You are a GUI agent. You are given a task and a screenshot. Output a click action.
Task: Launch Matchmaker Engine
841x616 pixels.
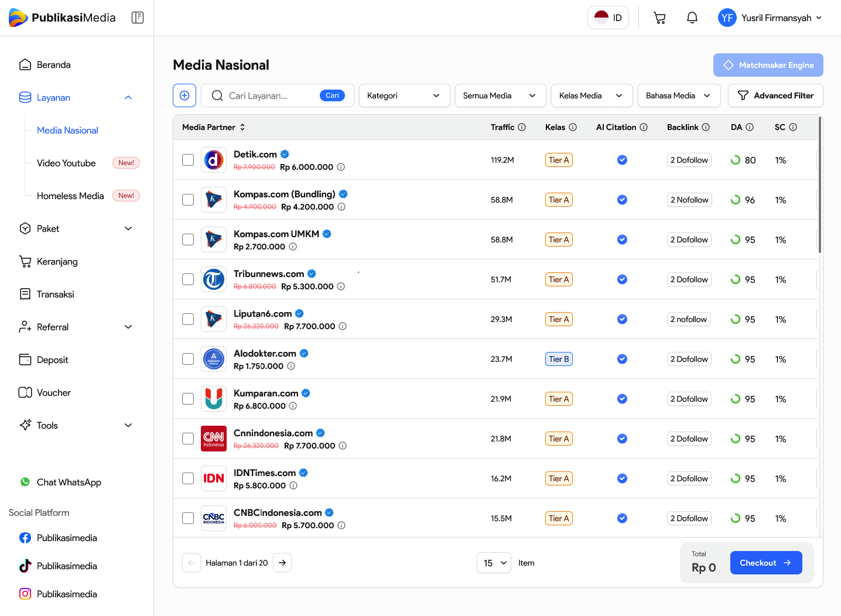point(768,65)
